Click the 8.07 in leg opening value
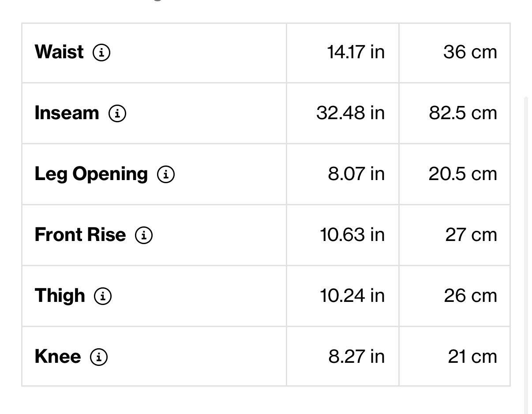Viewport: 532px width, 414px height. tap(356, 174)
